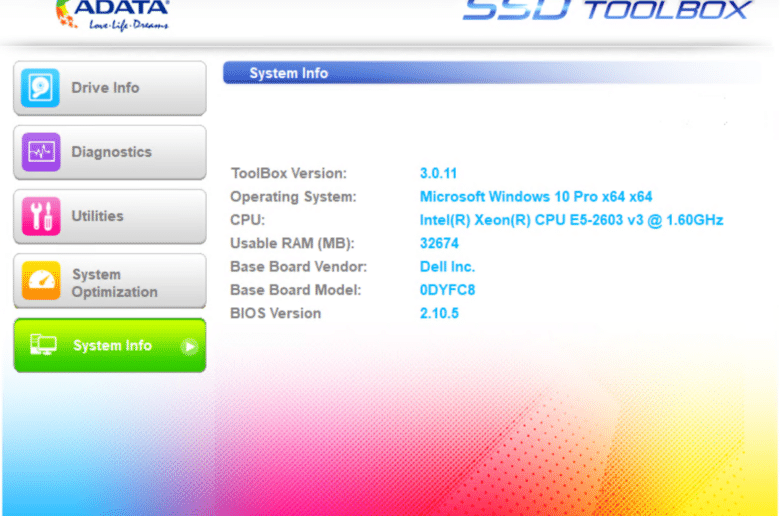Click the Dell Inc. vendor value
The height and width of the screenshot is (516, 780).
tap(447, 267)
